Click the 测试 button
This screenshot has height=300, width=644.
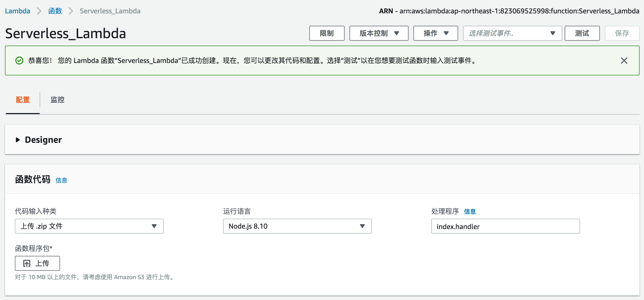(x=582, y=33)
